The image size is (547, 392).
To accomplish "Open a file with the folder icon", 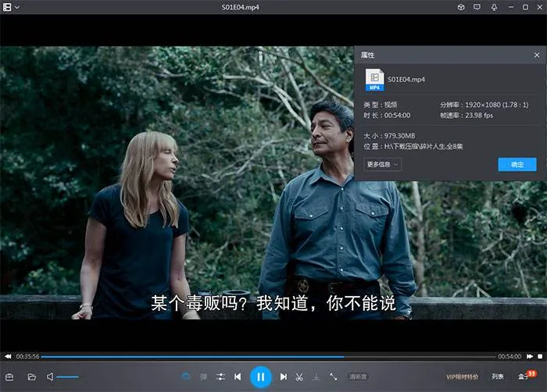I will 32,376.
